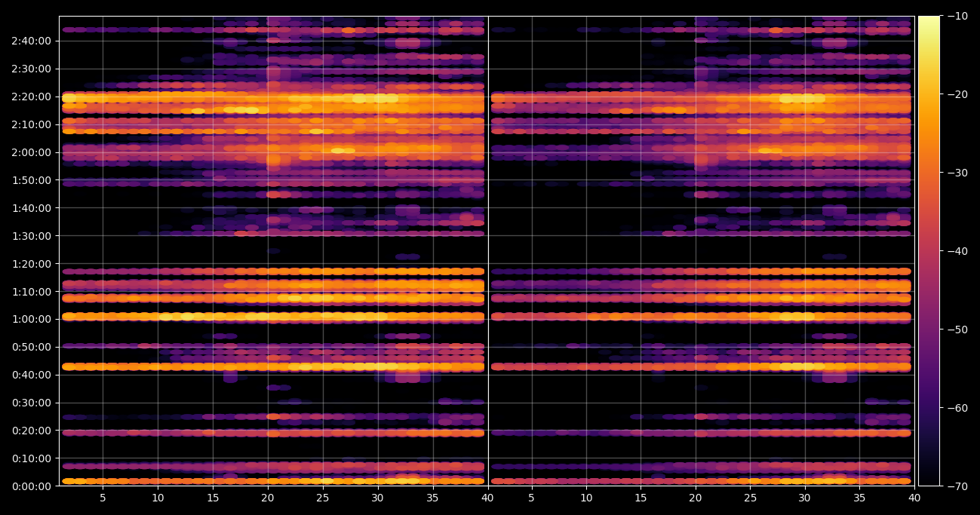Screen dimensions: 980x515
Task: Select x-axis label 15 under right plot
Action: pos(641,498)
